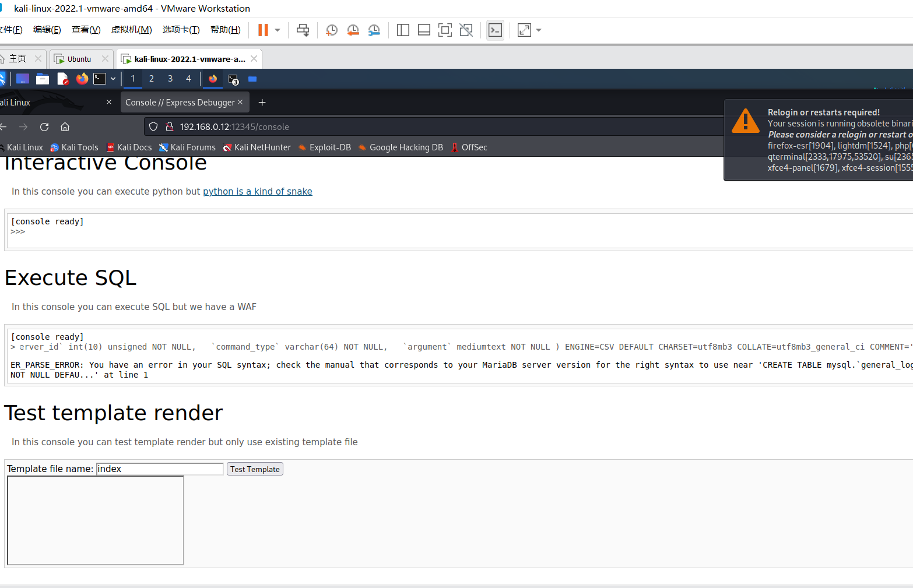The image size is (913, 588).
Task: Switch to workspace 3
Action: click(x=170, y=79)
